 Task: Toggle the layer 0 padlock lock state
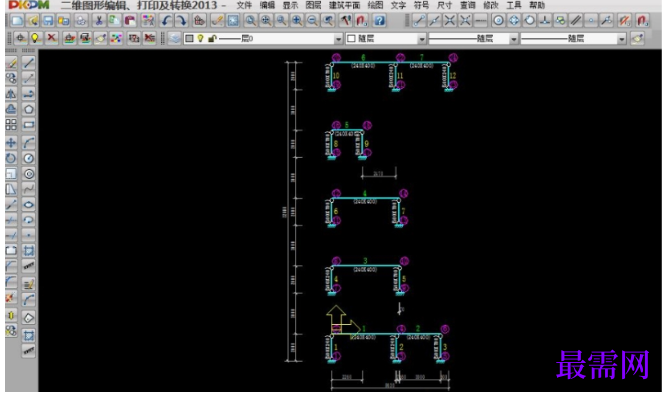(212, 39)
